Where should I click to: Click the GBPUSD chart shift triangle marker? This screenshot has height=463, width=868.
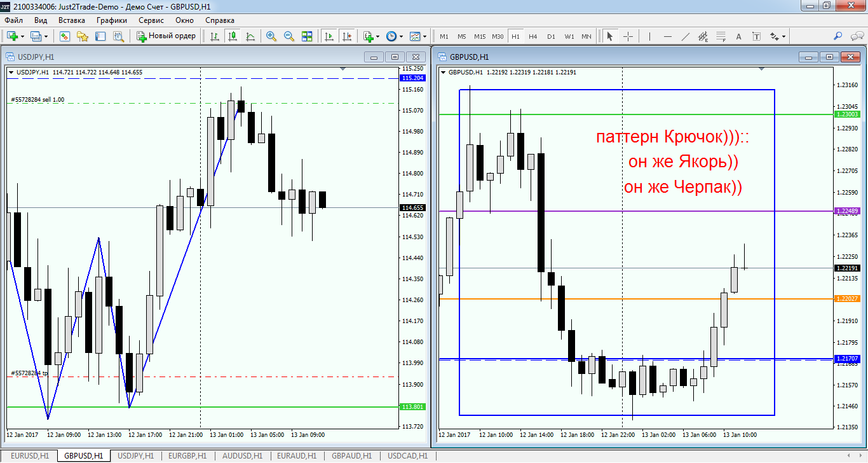tap(763, 68)
